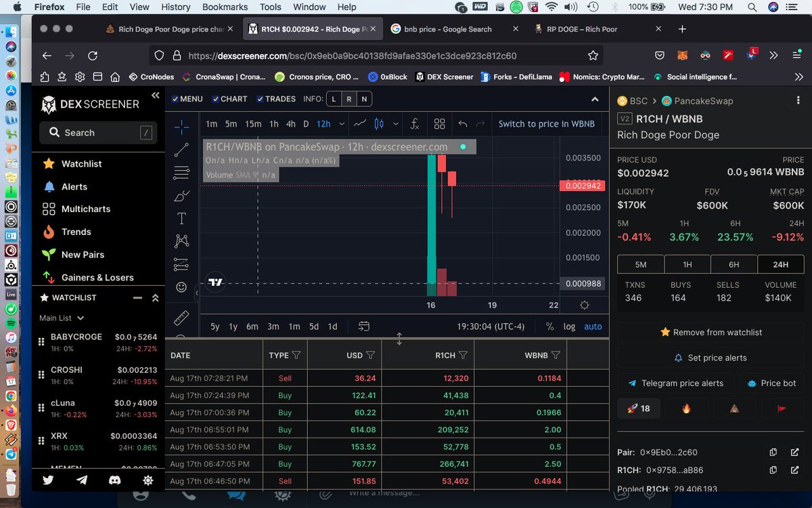Open the go-to-date calendar icon
The image size is (812, 508).
[x=364, y=326]
